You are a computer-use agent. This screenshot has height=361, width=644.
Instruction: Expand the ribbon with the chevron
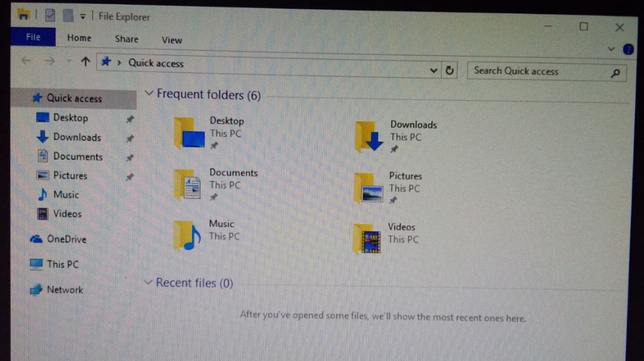[x=611, y=49]
